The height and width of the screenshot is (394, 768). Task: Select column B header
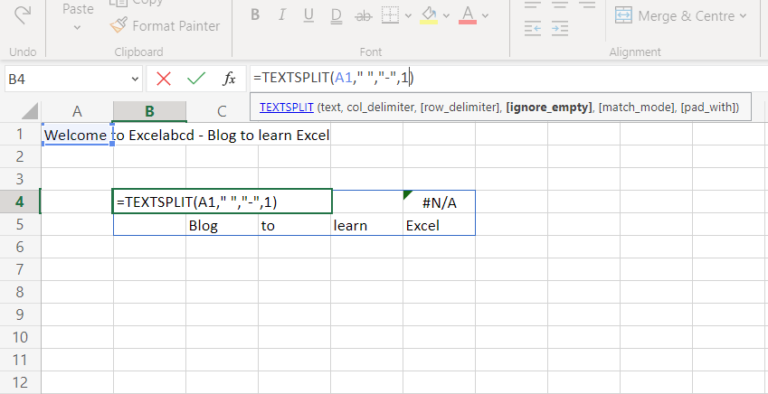[149, 111]
